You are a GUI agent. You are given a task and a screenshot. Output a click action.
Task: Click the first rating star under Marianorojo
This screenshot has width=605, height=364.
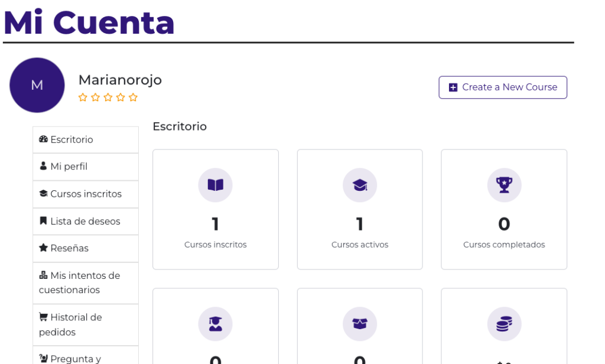pyautogui.click(x=83, y=97)
